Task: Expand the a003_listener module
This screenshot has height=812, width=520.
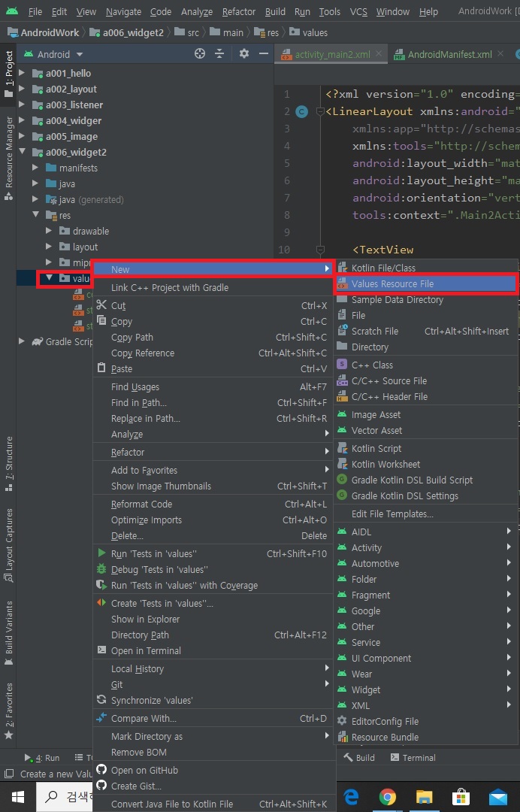Action: point(22,105)
